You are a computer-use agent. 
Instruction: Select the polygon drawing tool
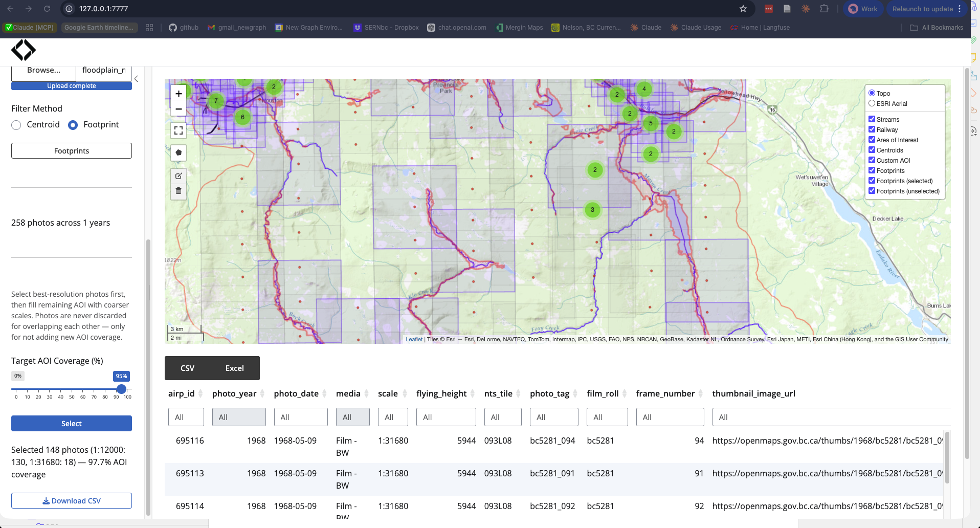coord(179,152)
